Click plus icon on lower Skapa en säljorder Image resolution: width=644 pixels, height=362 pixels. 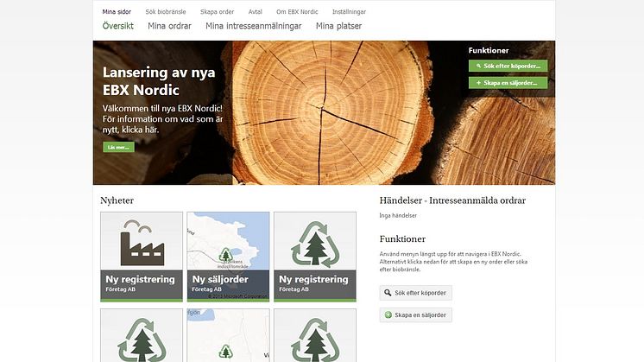tap(388, 315)
